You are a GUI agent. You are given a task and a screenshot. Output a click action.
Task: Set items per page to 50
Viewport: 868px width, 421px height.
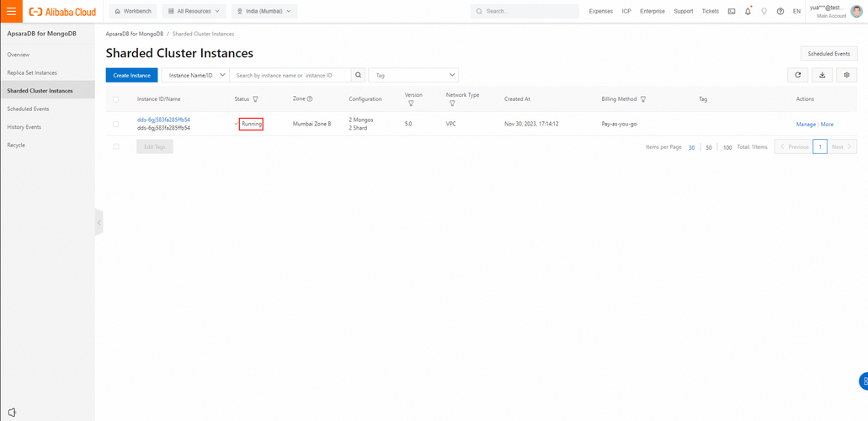click(709, 147)
